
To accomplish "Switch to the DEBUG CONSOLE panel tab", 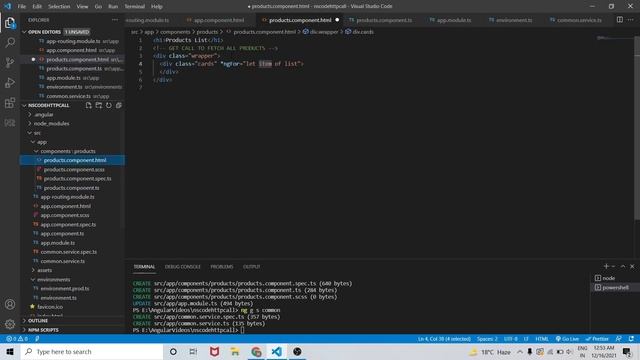I will click(x=182, y=267).
